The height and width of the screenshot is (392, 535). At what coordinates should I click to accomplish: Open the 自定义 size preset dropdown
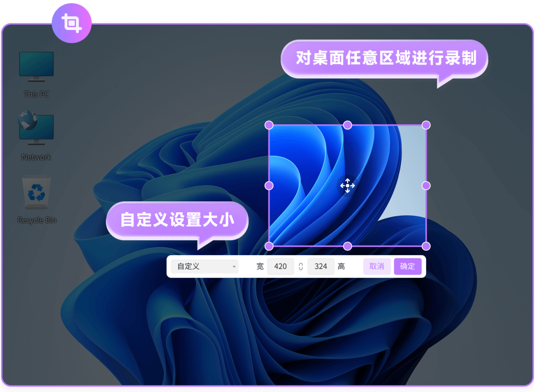(205, 266)
